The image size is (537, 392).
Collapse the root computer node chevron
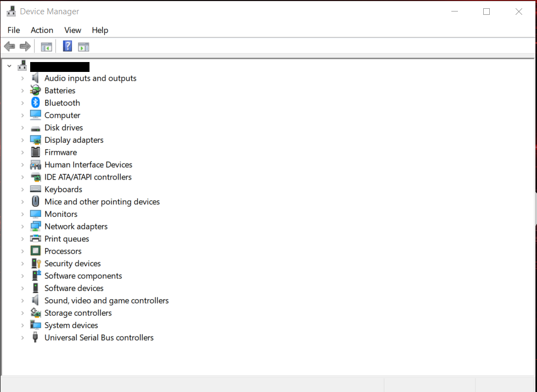9,66
